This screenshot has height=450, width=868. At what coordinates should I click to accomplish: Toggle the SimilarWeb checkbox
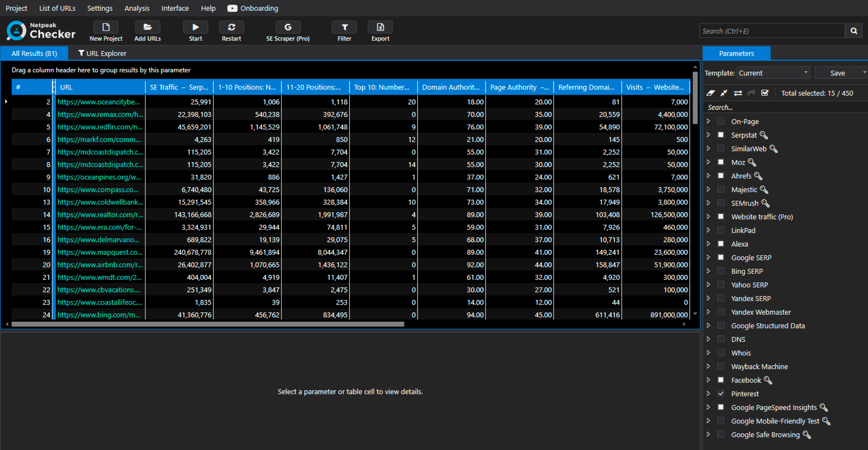pos(721,149)
